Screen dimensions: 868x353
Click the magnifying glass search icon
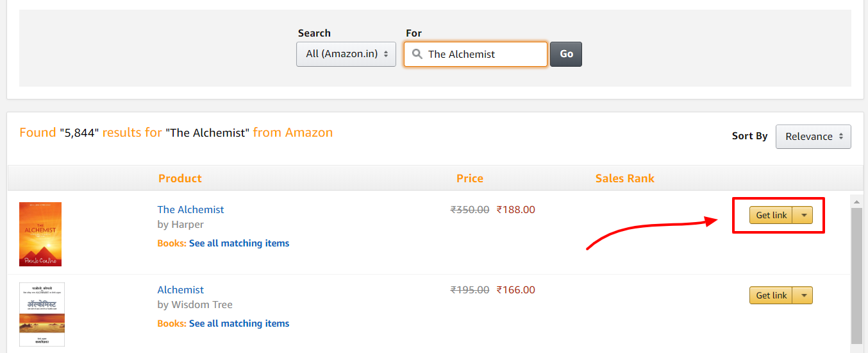[417, 54]
